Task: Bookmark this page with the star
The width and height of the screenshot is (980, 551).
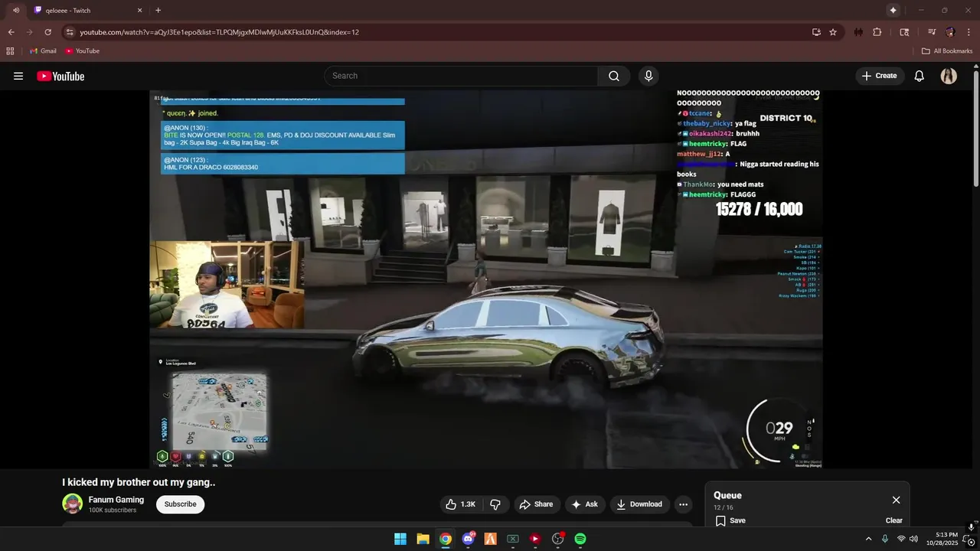Action: [833, 32]
